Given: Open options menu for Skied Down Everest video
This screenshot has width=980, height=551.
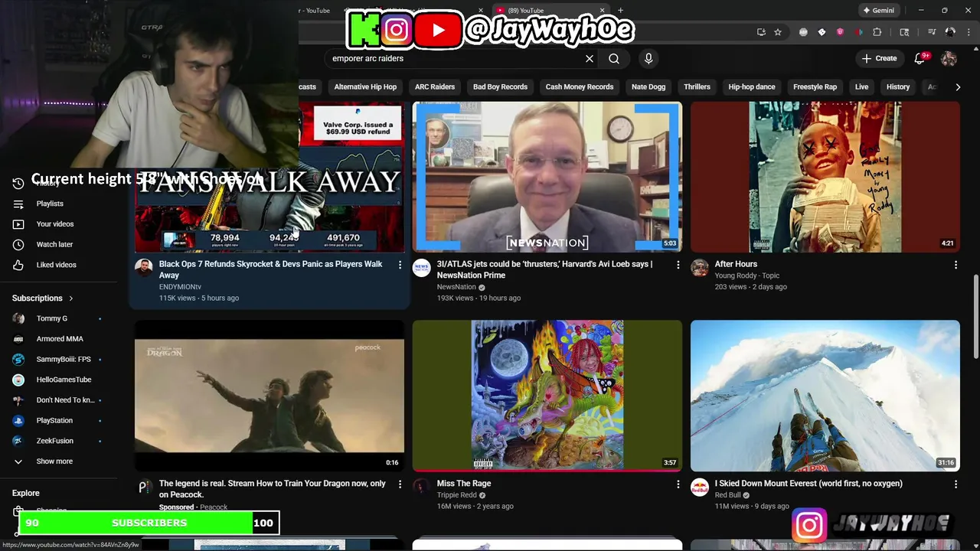Looking at the screenshot, I should coord(955,484).
